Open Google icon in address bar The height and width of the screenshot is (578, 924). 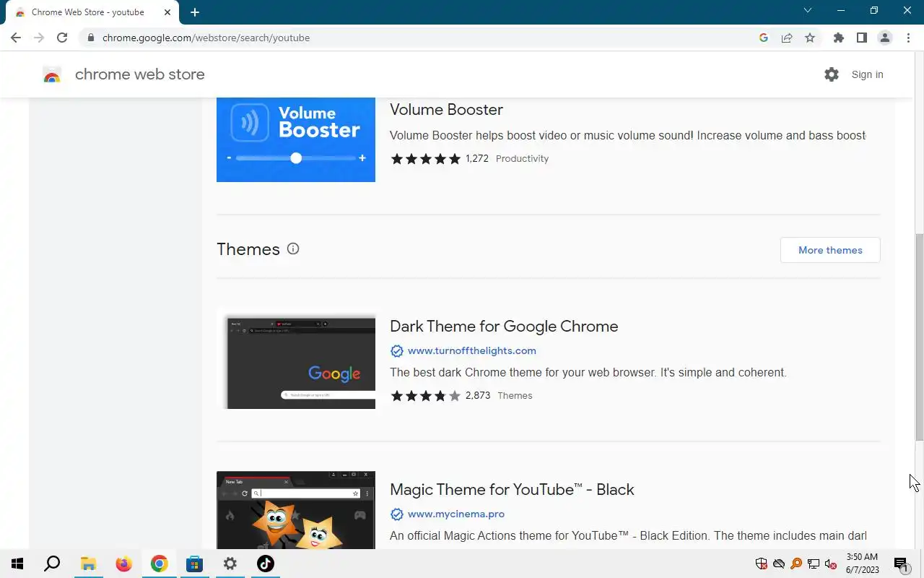[x=764, y=38]
